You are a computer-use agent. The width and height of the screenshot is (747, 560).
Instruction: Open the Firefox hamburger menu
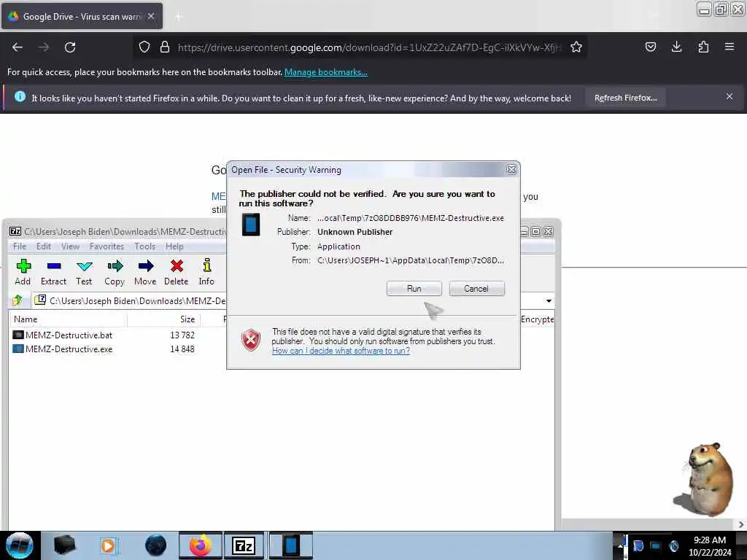(x=729, y=47)
